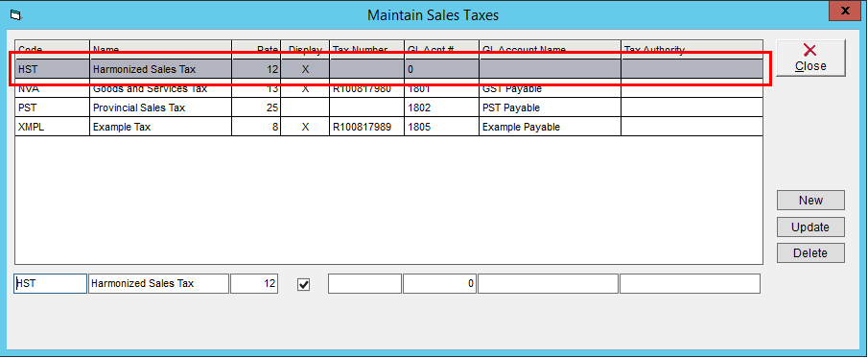Click the Tax Number column header
This screenshot has width=868, height=358.
click(367, 49)
